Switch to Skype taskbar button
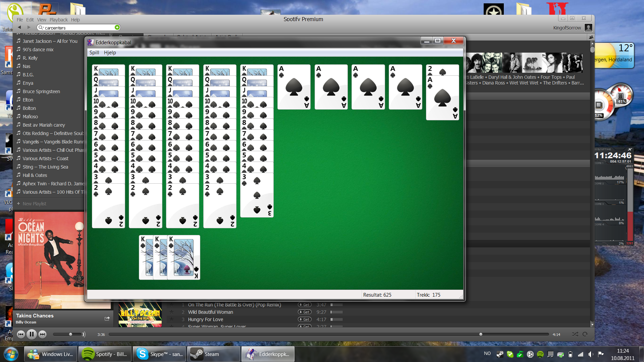This screenshot has width=644, height=362. tap(159, 354)
